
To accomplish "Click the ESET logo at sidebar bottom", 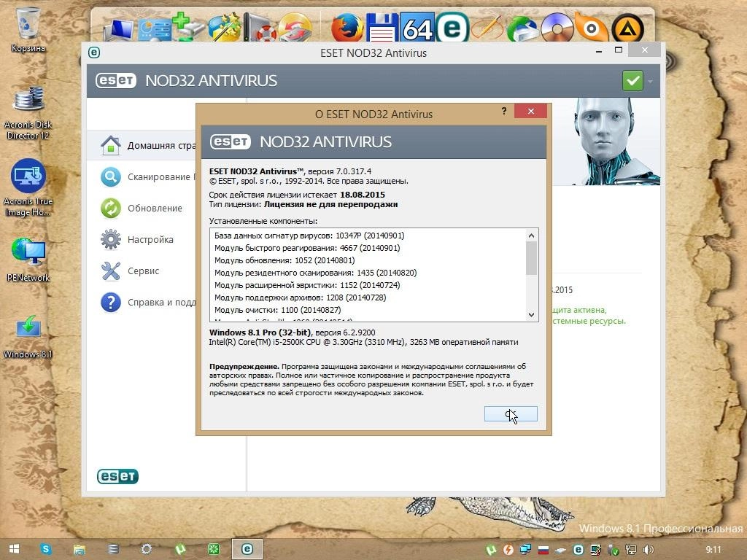I will (x=117, y=476).
